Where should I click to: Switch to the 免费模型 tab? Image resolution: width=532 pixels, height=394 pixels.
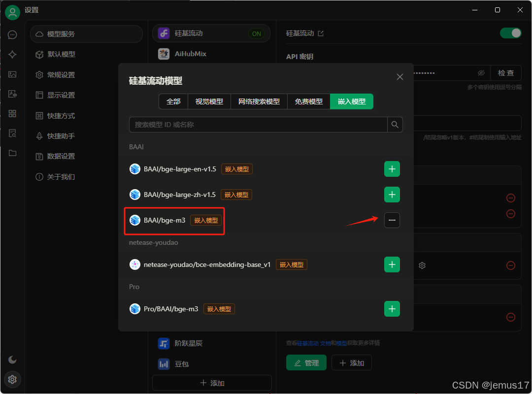(309, 101)
